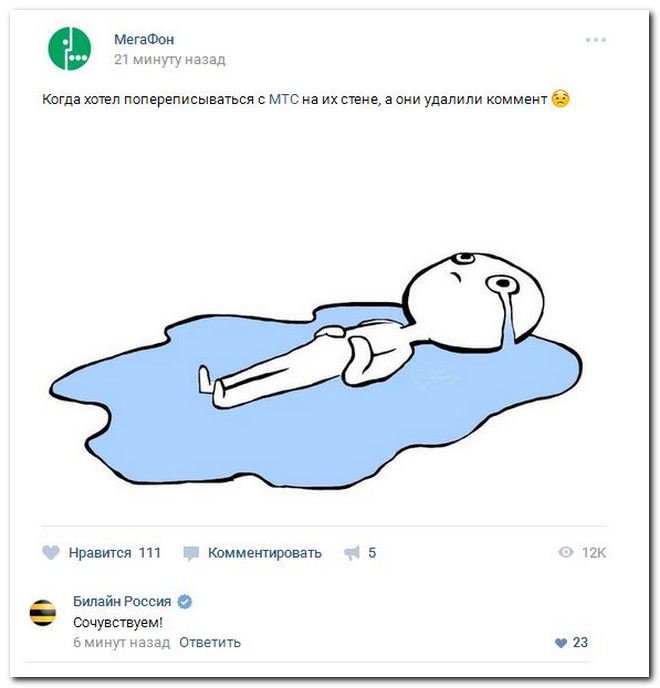Click the 111 likes counter
This screenshot has width=660, height=688.
coord(150,553)
